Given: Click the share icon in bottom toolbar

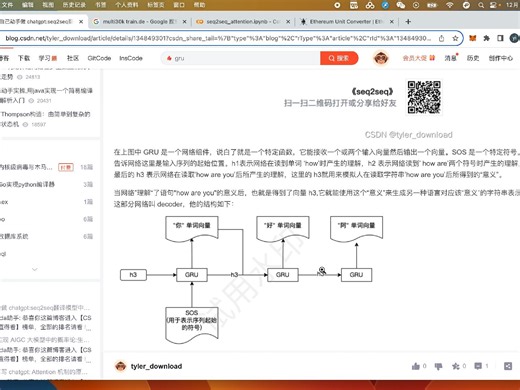Looking at the screenshot, I should [508, 366].
